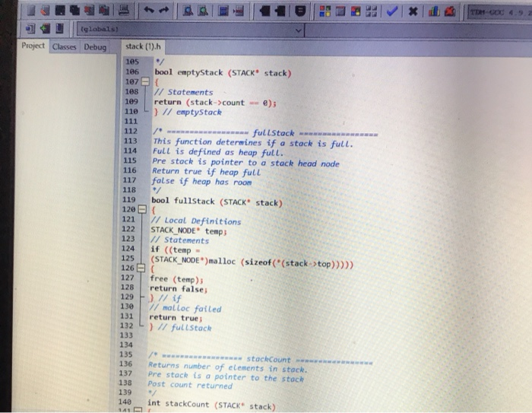Image resolution: width=532 pixels, height=413 pixels.
Task: Click the '// Local Definitions' comment
Action: click(x=196, y=221)
